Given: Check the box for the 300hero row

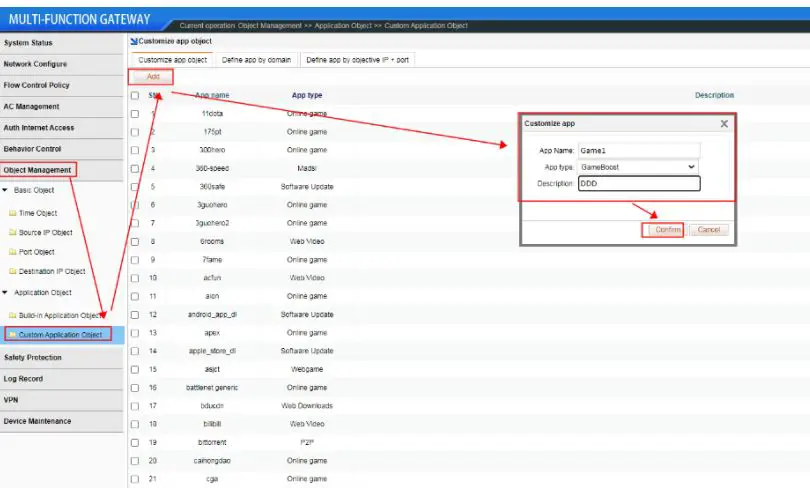Looking at the screenshot, I should click(135, 150).
